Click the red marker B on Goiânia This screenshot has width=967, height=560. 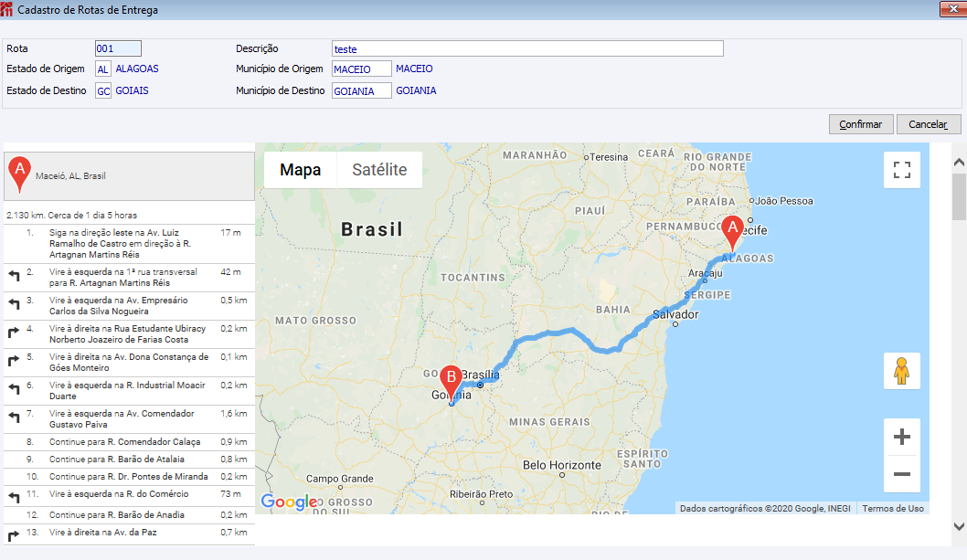pyautogui.click(x=452, y=383)
